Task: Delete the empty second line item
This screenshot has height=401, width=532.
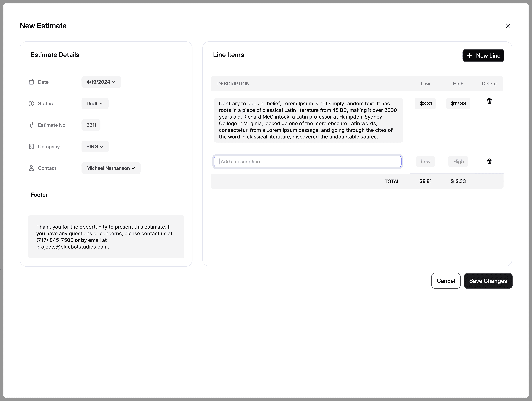Action: 489,161
